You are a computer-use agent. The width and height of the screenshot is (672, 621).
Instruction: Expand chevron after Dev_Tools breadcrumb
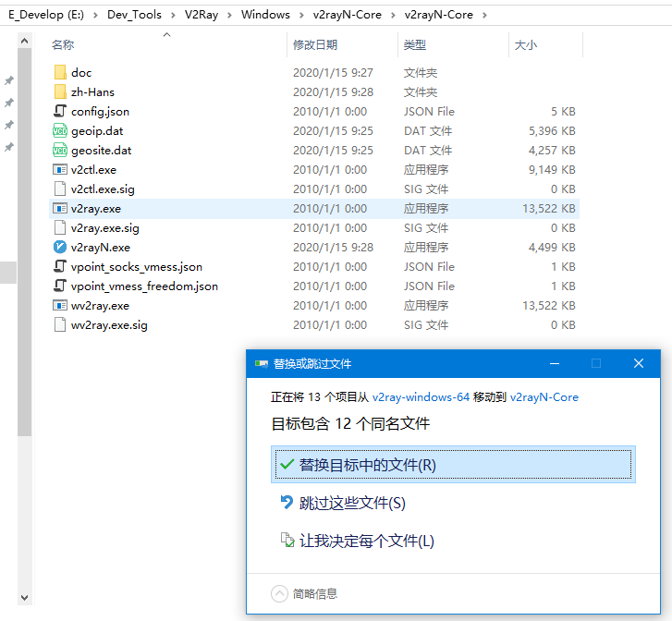click(x=173, y=15)
